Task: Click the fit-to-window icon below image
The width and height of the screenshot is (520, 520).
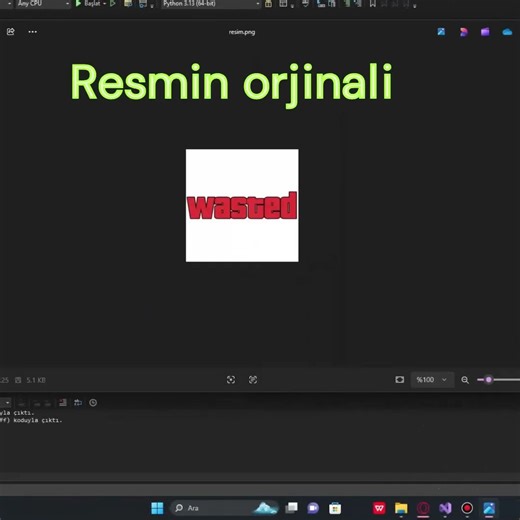Action: pyautogui.click(x=231, y=380)
